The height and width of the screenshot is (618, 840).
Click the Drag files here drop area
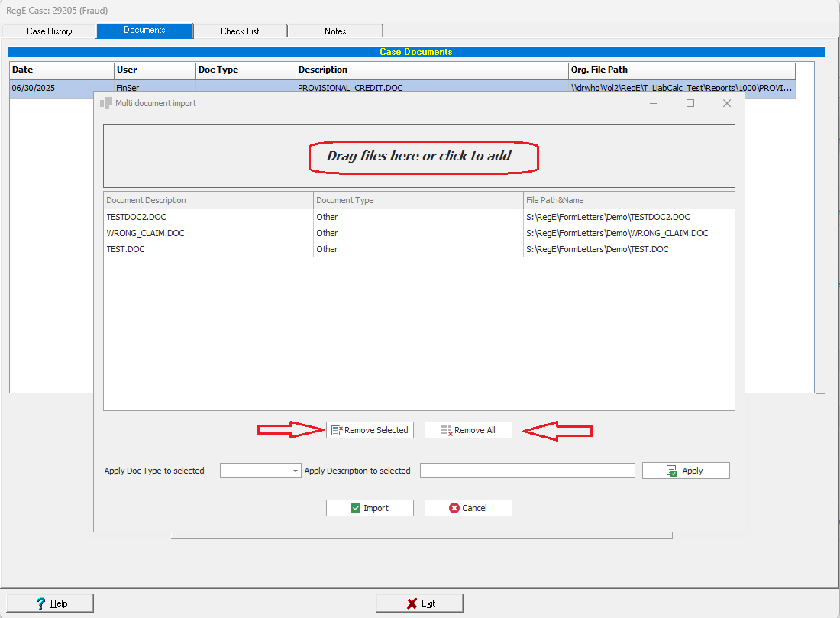pos(419,156)
